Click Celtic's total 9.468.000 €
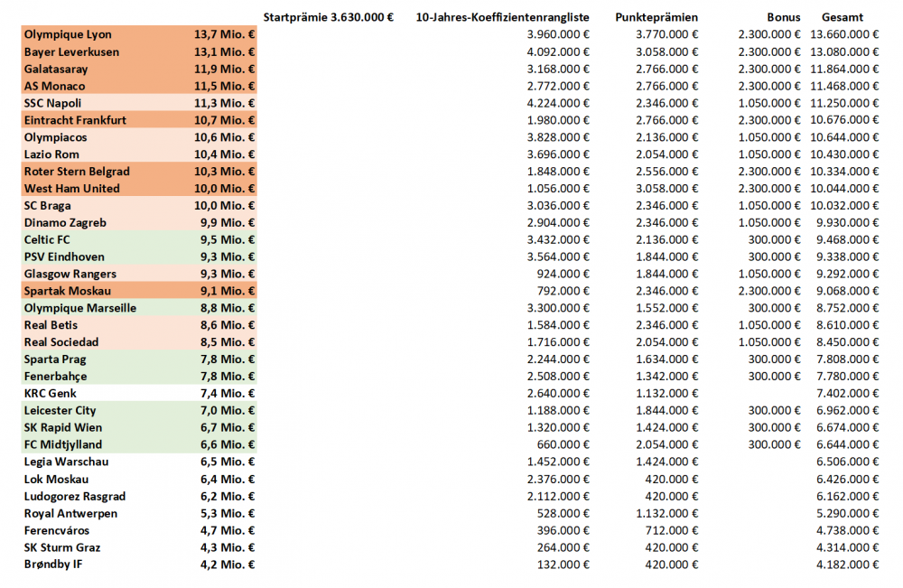This screenshot has height=588, width=903. tap(847, 240)
